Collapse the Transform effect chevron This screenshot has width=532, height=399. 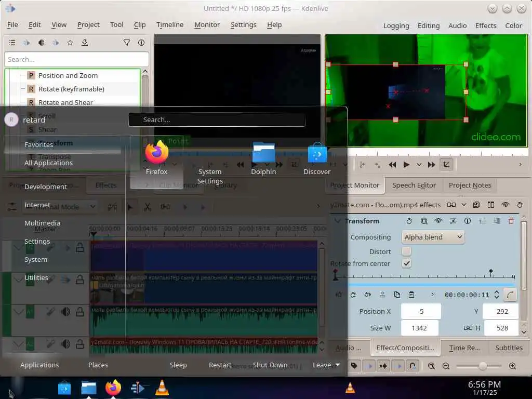(x=337, y=221)
